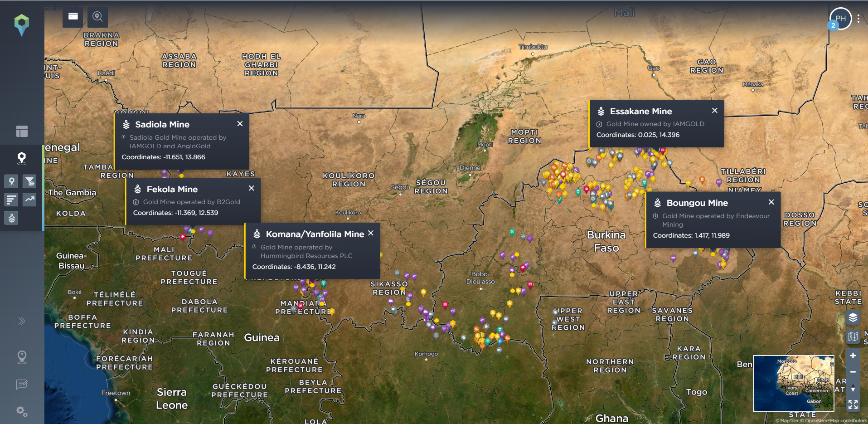Image resolution: width=868 pixels, height=424 pixels.
Task: Close the Fekola Mine popup
Action: [x=252, y=188]
